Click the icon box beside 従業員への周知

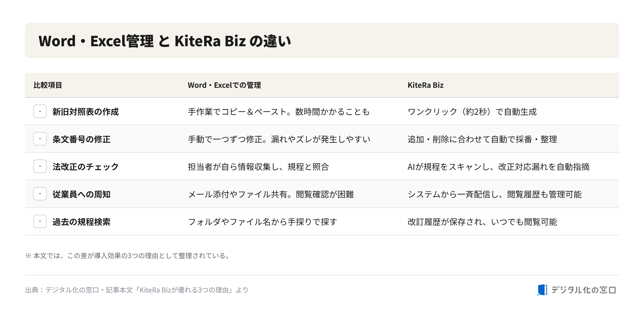coord(40,194)
